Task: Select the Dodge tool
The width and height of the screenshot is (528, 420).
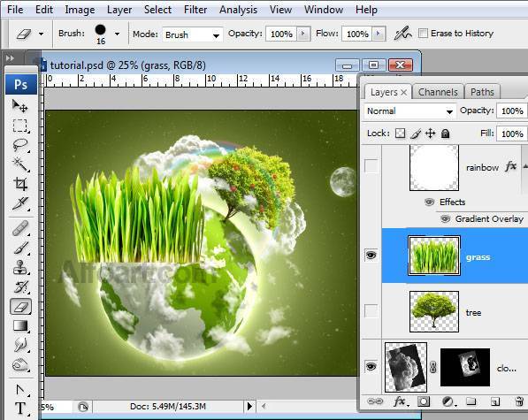Action: pyautogui.click(x=20, y=345)
